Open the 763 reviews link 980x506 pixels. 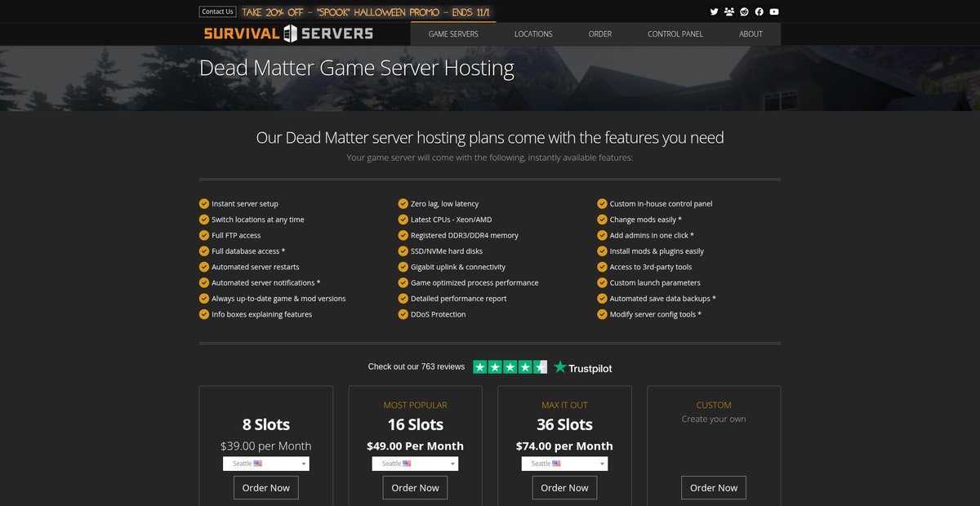pos(416,367)
